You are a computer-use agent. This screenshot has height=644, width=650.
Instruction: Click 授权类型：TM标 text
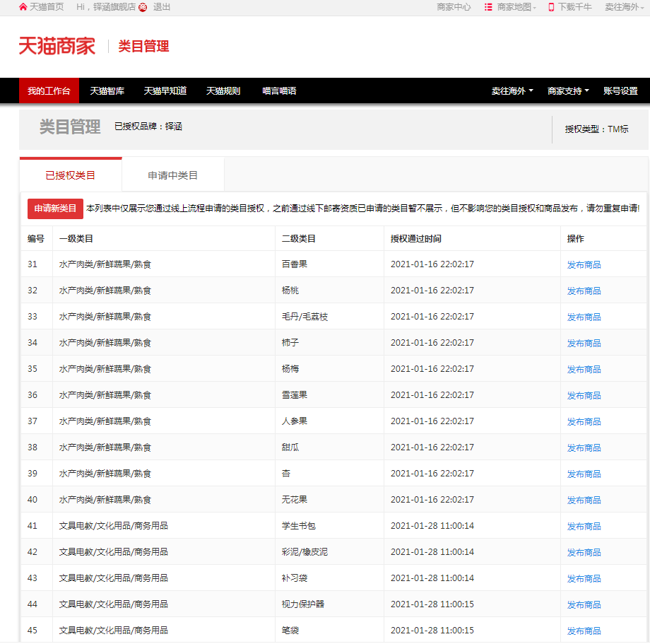click(x=596, y=129)
